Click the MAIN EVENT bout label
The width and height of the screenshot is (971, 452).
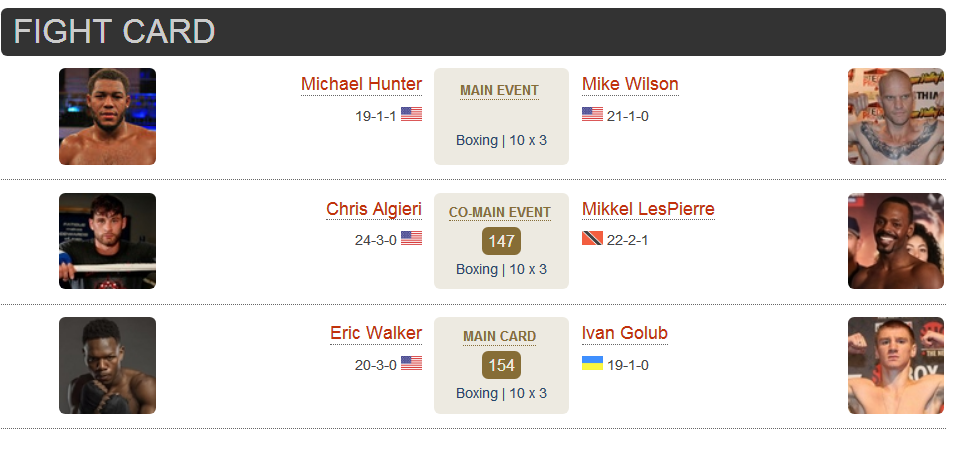click(x=499, y=91)
